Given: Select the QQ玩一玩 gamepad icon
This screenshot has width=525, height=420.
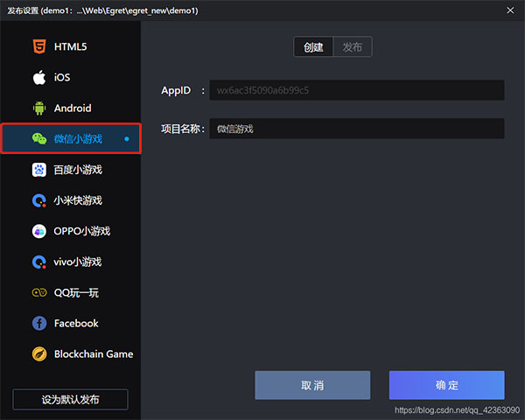Looking at the screenshot, I should click(39, 293).
